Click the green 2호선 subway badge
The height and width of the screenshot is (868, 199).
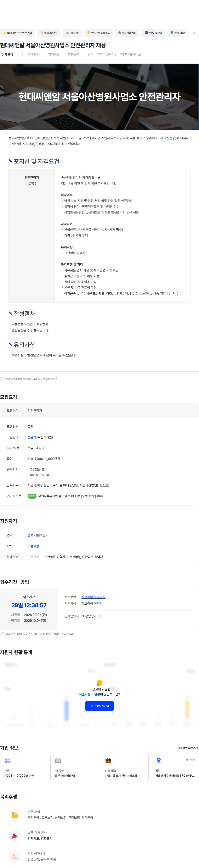click(32, 496)
